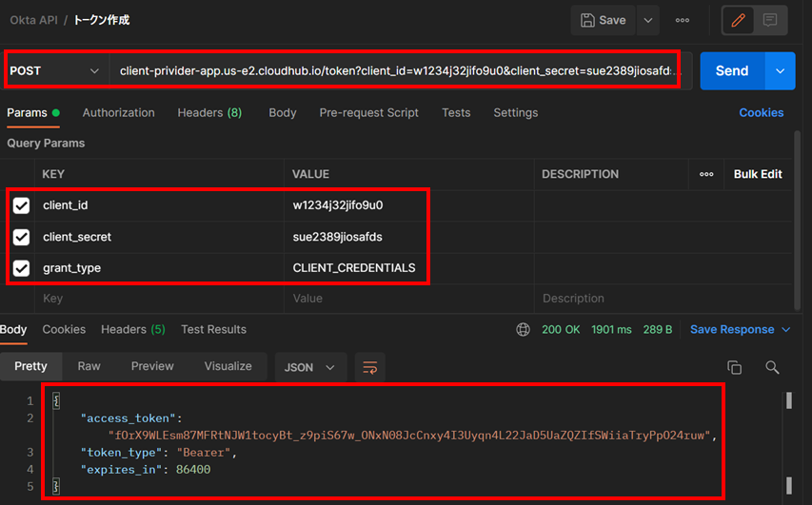Click the empty Key input field
812x505 pixels.
pyautogui.click(x=159, y=299)
